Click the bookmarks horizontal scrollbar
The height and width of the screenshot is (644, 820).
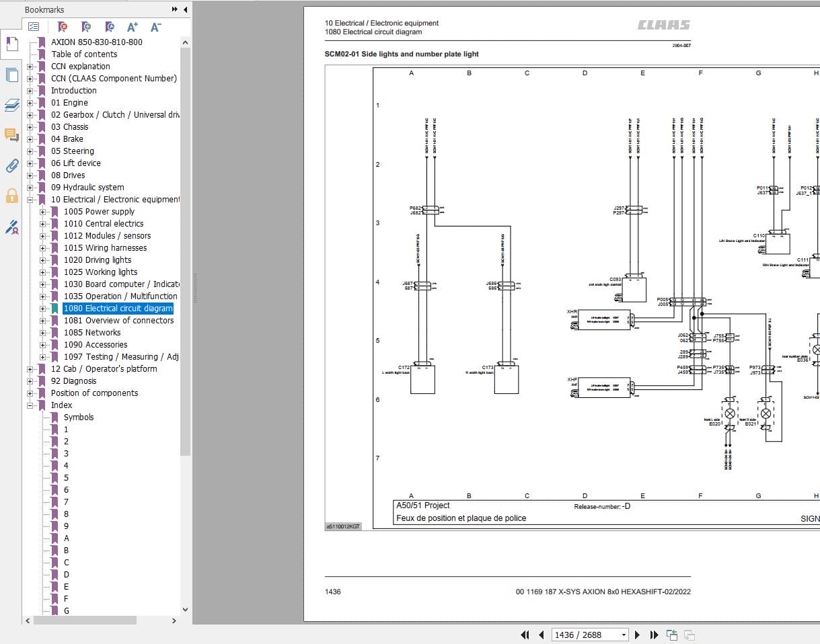(85, 620)
